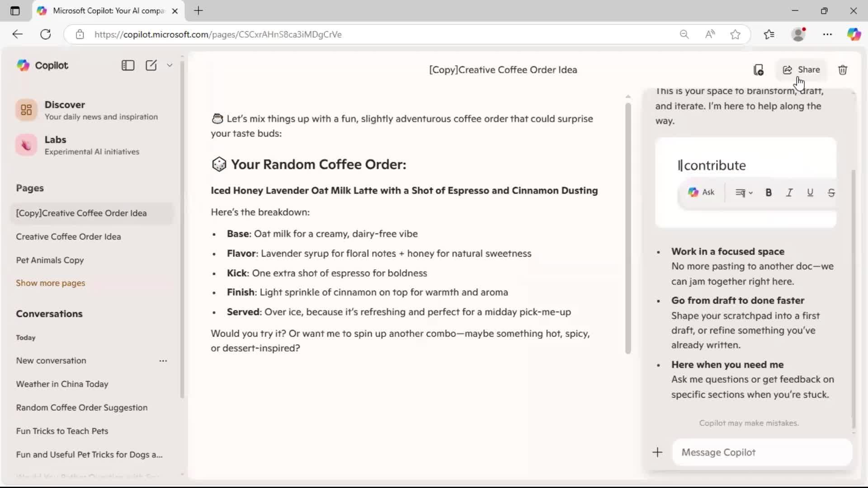868x488 pixels.
Task: Open browser Settings and more menu
Action: tap(827, 34)
